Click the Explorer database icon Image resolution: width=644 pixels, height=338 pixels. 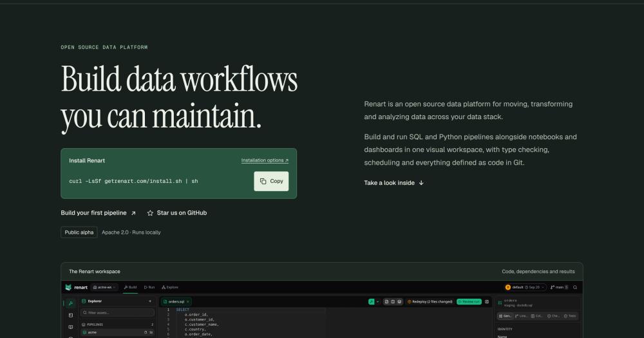(x=84, y=301)
